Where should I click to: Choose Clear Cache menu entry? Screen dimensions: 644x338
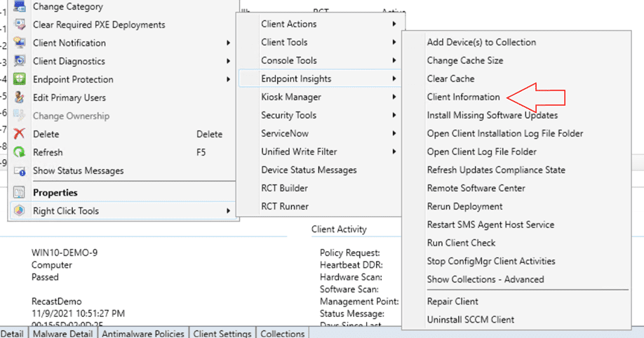tap(450, 79)
